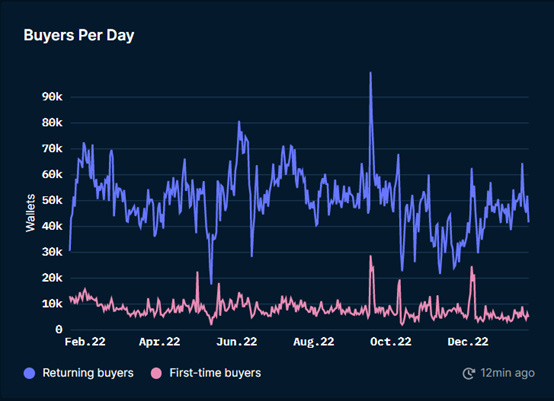Click the 20k y-axis label

(52, 278)
